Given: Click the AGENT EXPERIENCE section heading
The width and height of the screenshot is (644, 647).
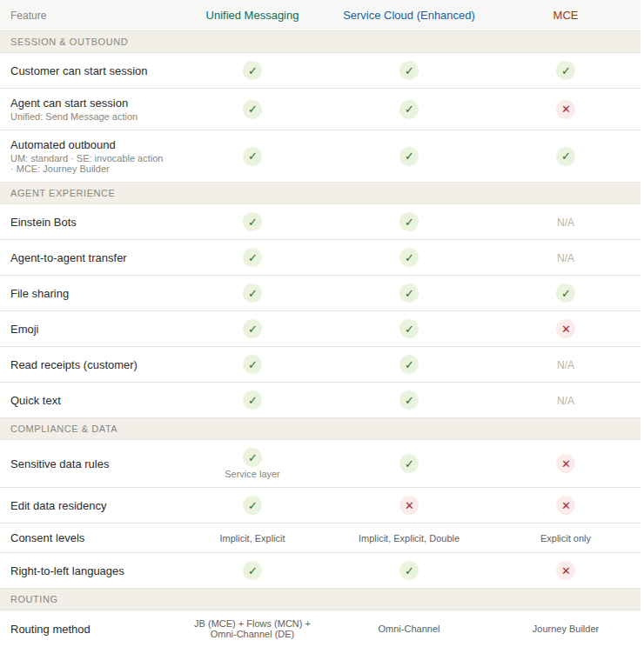Looking at the screenshot, I should click(x=63, y=194).
